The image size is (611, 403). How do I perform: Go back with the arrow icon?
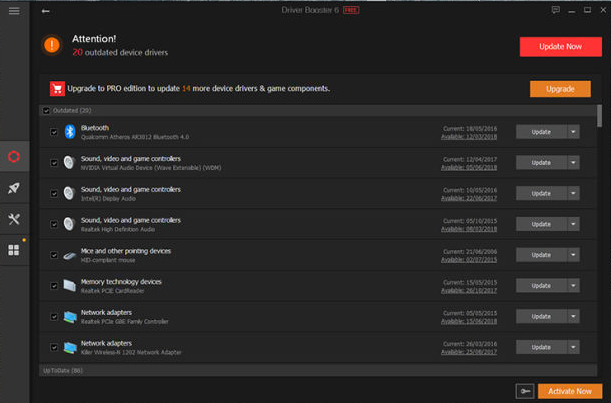(46, 11)
